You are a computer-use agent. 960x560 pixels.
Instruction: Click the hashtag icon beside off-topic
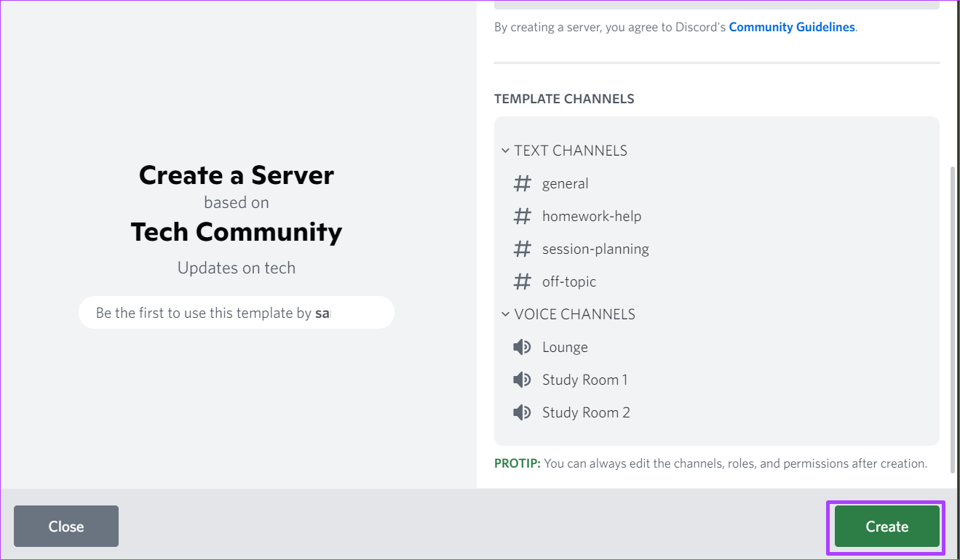pyautogui.click(x=522, y=281)
